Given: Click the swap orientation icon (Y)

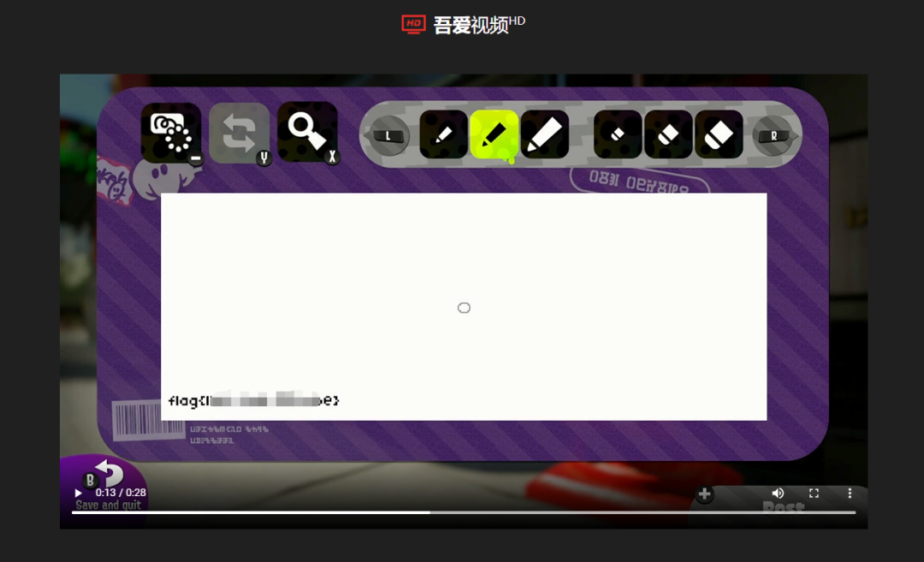Looking at the screenshot, I should point(240,133).
